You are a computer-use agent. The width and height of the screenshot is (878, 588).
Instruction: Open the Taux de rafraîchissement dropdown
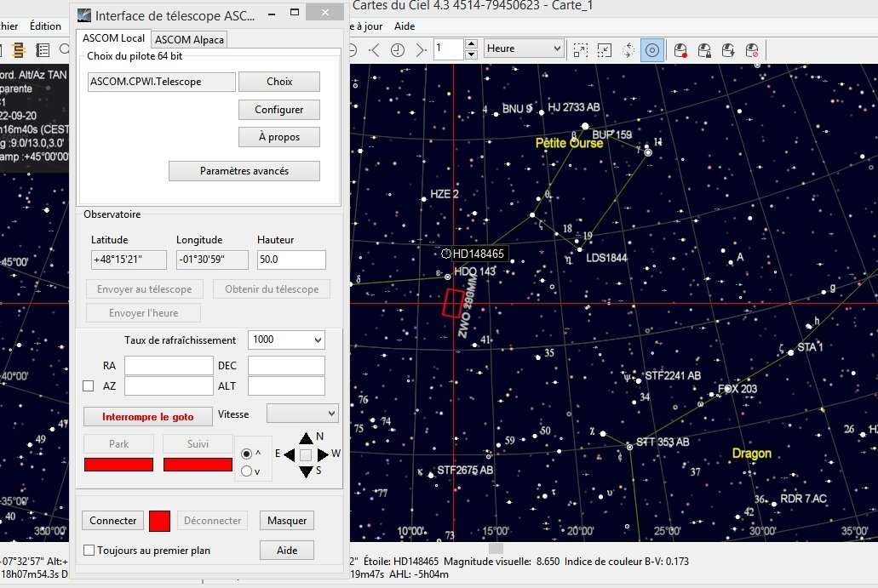286,340
